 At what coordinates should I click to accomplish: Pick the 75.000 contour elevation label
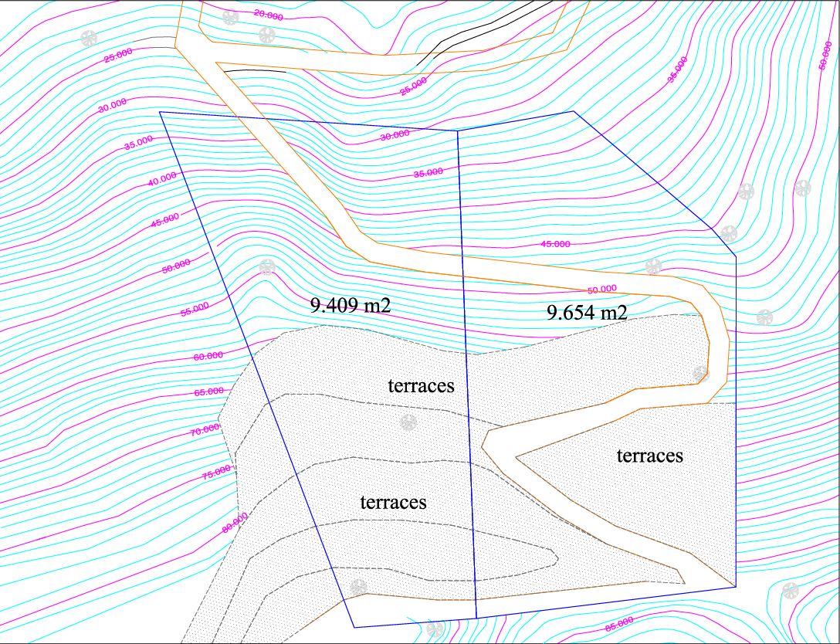(216, 473)
